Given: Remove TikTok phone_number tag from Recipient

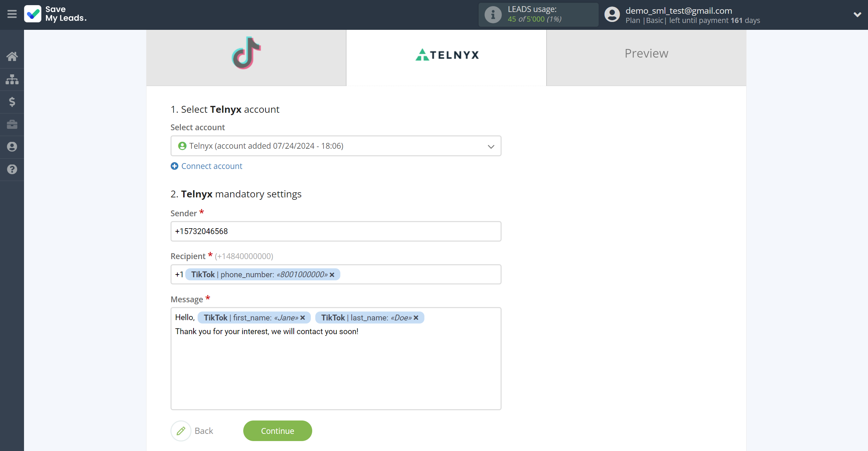Looking at the screenshot, I should 332,274.
